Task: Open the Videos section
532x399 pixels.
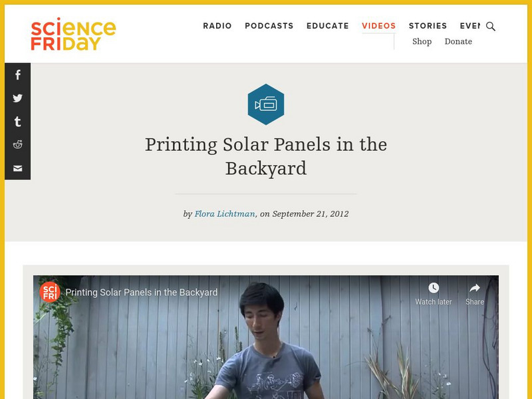Action: coord(378,26)
